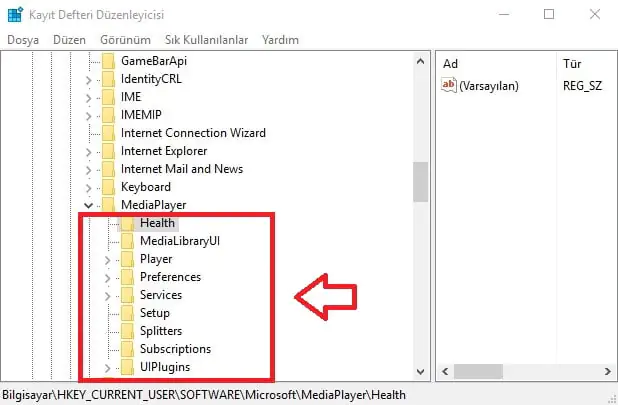Screen dimensions: 618x405
Task: Expand the Internet Mail and News key
Action: tap(89, 170)
